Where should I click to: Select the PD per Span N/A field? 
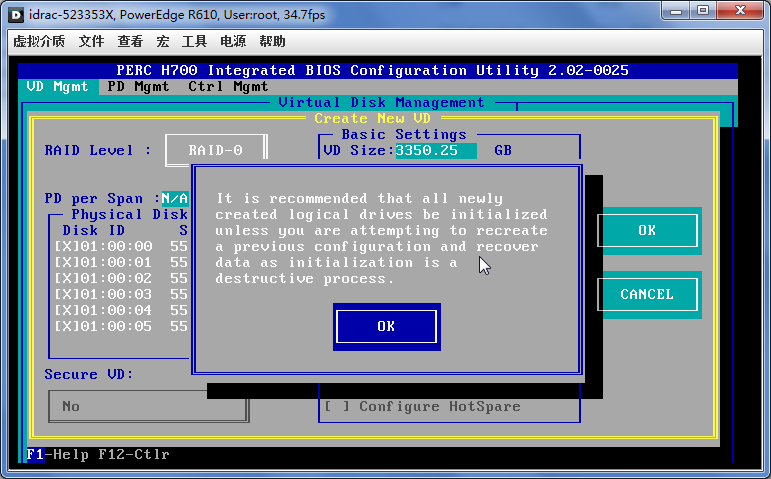click(x=175, y=199)
